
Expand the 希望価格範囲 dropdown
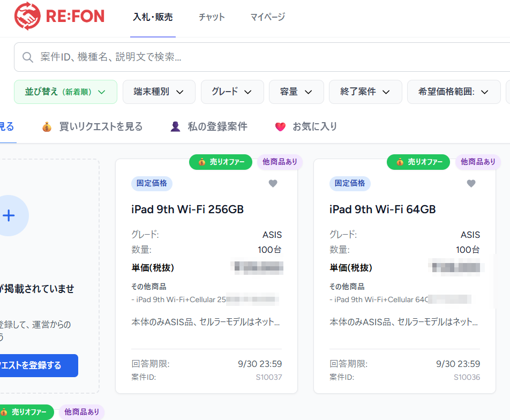tap(454, 92)
